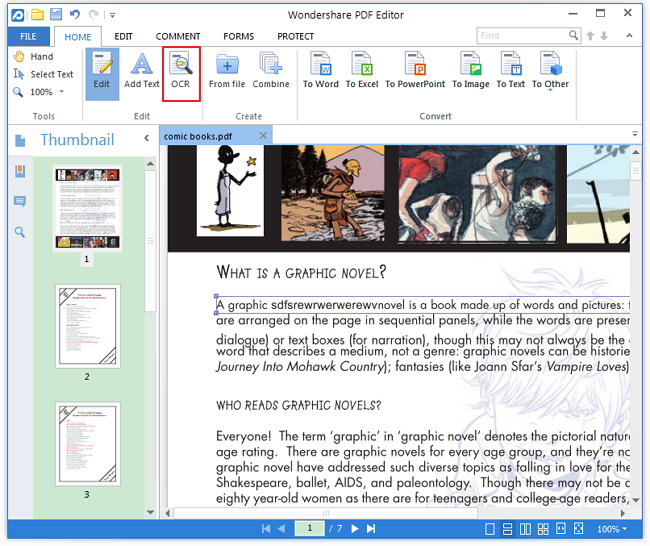
Task: Click horizontal scroll right arrow
Action: pyautogui.click(x=623, y=513)
